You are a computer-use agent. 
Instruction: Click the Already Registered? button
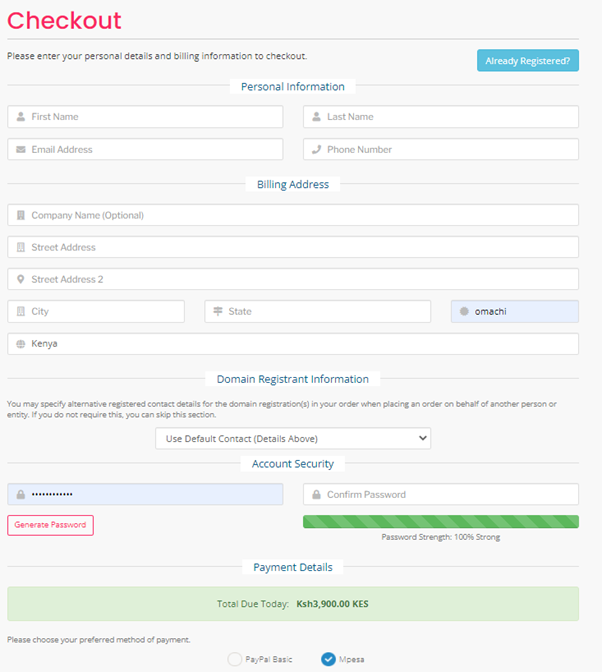[x=527, y=61]
